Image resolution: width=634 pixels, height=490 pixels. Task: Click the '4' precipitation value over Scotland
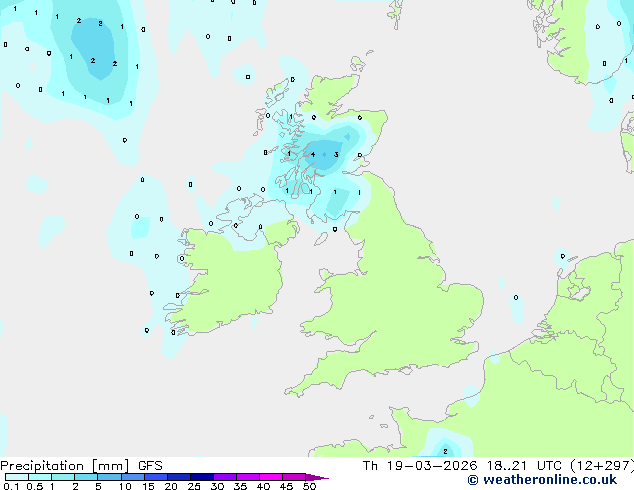coord(313,154)
